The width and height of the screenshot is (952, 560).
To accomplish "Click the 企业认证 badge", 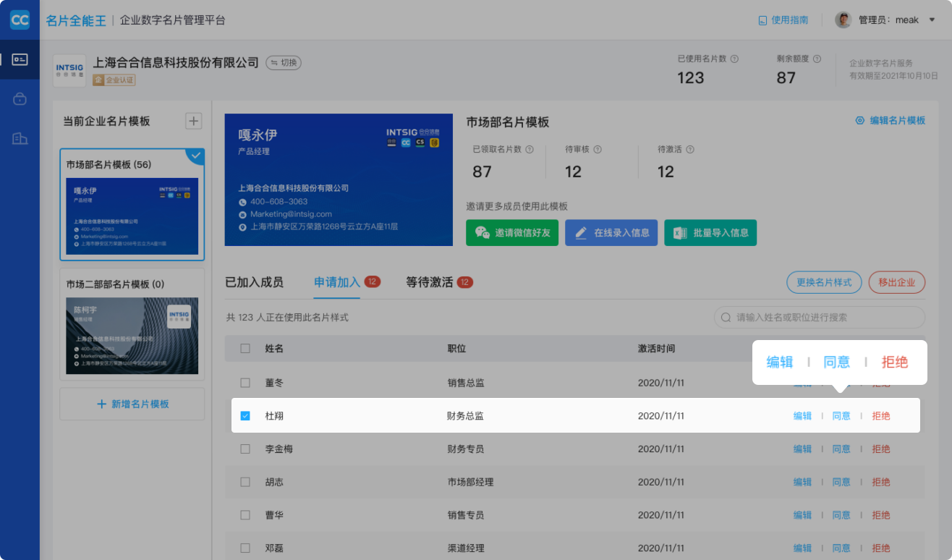I will click(114, 80).
